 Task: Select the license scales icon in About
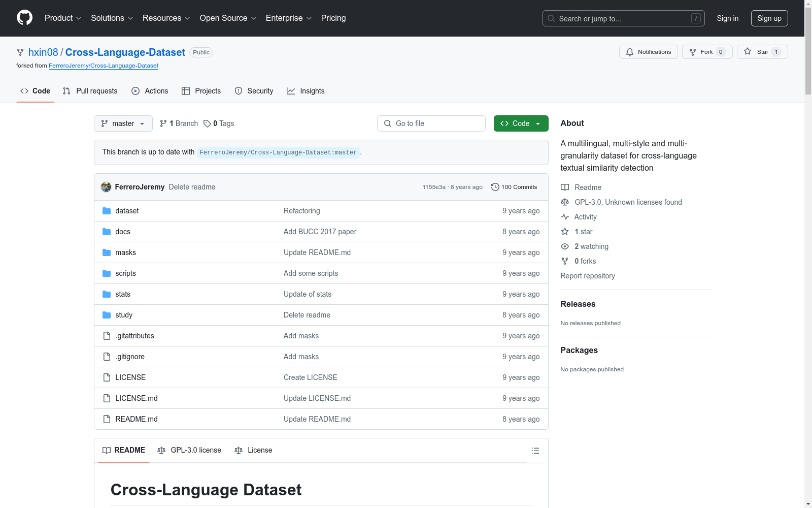pyautogui.click(x=565, y=202)
